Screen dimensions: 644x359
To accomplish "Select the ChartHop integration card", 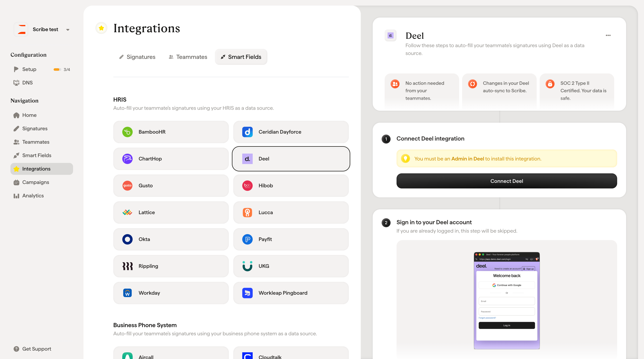I will point(171,159).
